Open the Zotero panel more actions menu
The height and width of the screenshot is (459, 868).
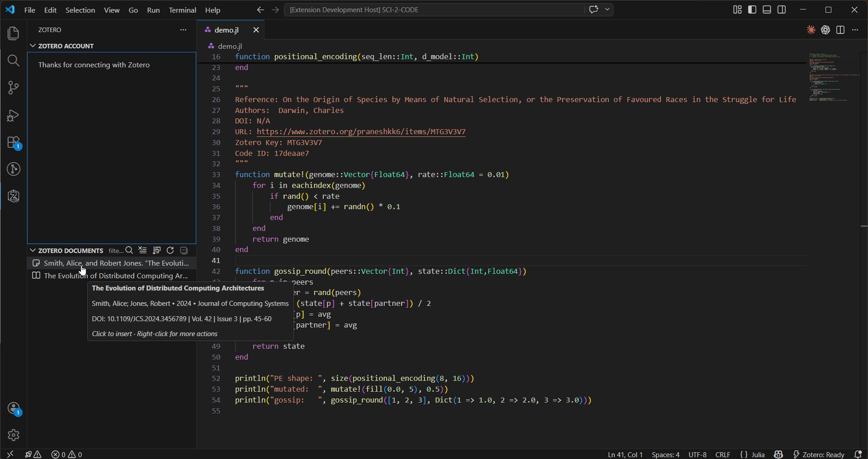pos(183,30)
